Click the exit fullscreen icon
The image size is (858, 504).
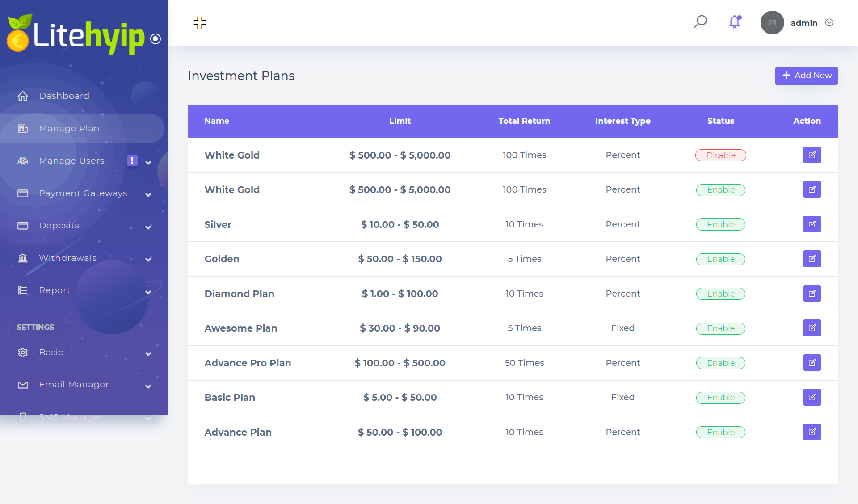[x=200, y=23]
